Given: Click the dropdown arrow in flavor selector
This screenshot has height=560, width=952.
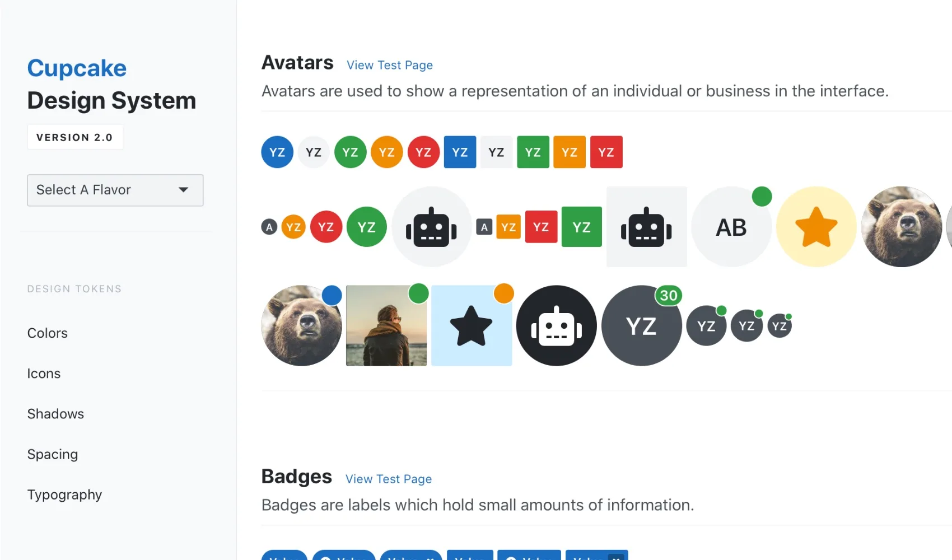Looking at the screenshot, I should tap(183, 190).
